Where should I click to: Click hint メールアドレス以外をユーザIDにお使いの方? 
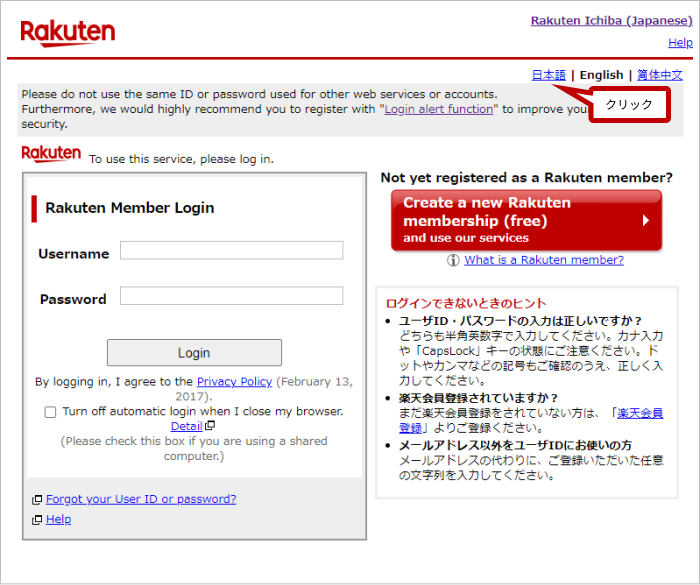pyautogui.click(x=515, y=445)
